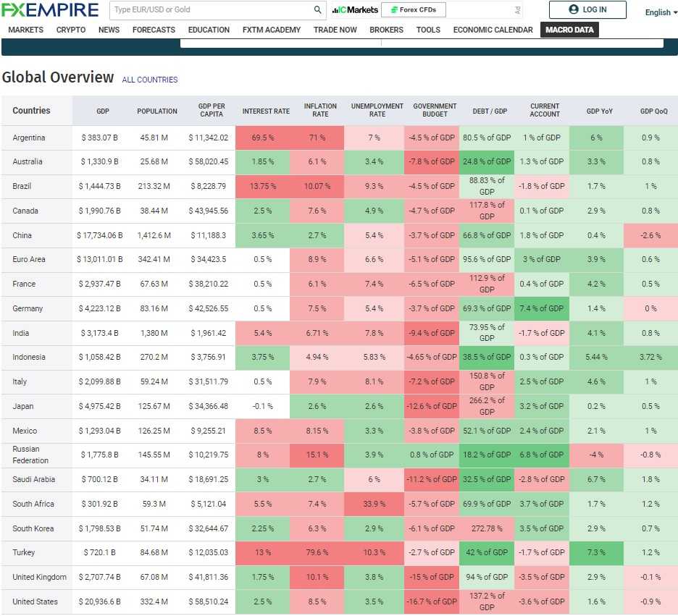Screen dimensions: 678x616
Task: Type in the EUR/USD search field
Action: tap(210, 10)
